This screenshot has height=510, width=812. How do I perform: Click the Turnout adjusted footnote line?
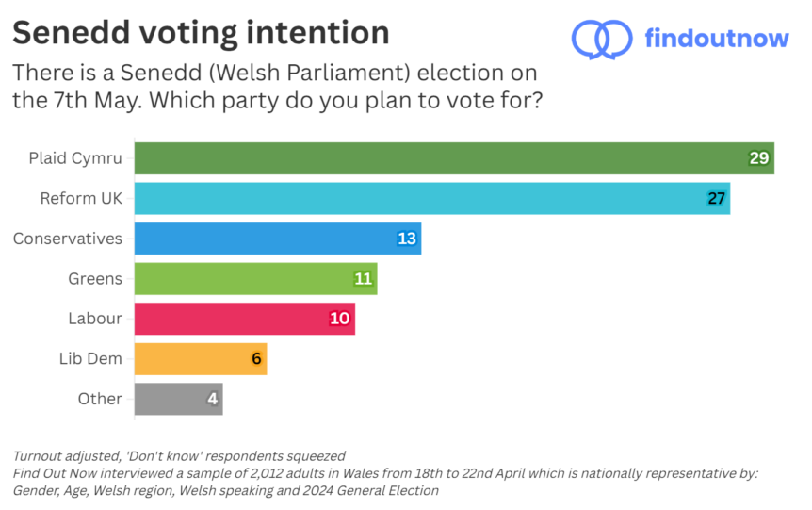click(x=179, y=456)
